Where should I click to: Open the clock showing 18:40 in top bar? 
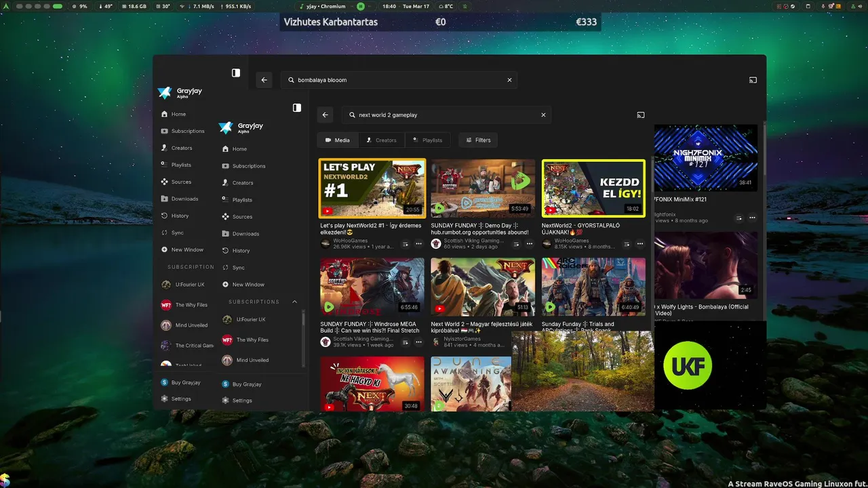coord(389,6)
